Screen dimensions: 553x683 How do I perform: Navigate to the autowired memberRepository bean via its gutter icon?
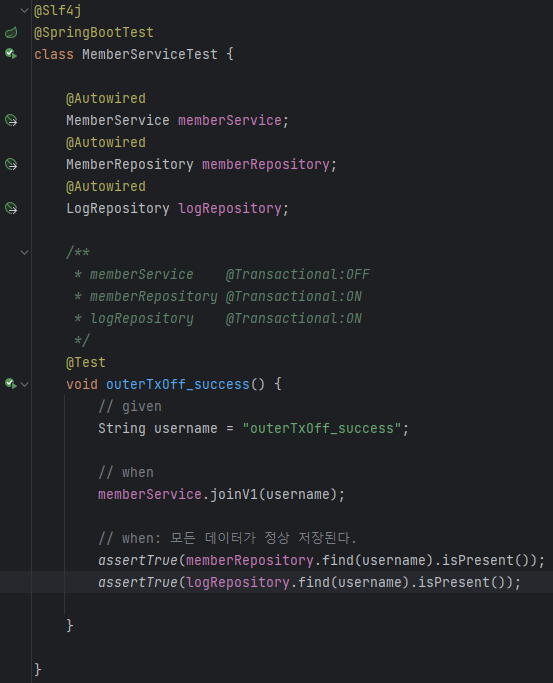pyautogui.click(x=11, y=164)
